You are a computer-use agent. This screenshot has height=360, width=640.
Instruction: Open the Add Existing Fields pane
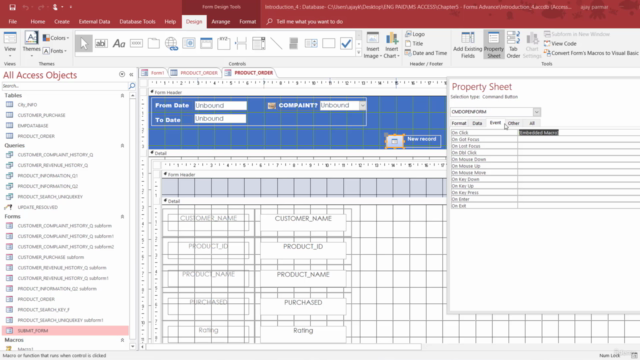pos(468,45)
